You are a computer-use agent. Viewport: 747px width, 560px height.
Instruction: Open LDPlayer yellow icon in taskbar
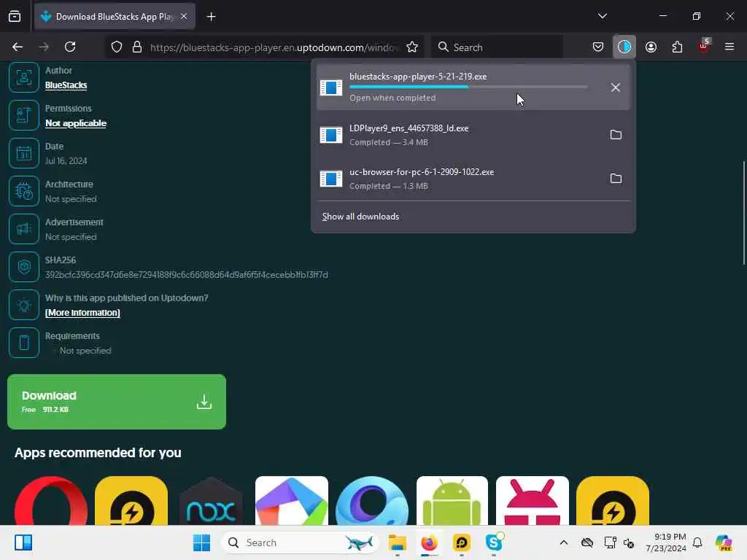pos(462,542)
